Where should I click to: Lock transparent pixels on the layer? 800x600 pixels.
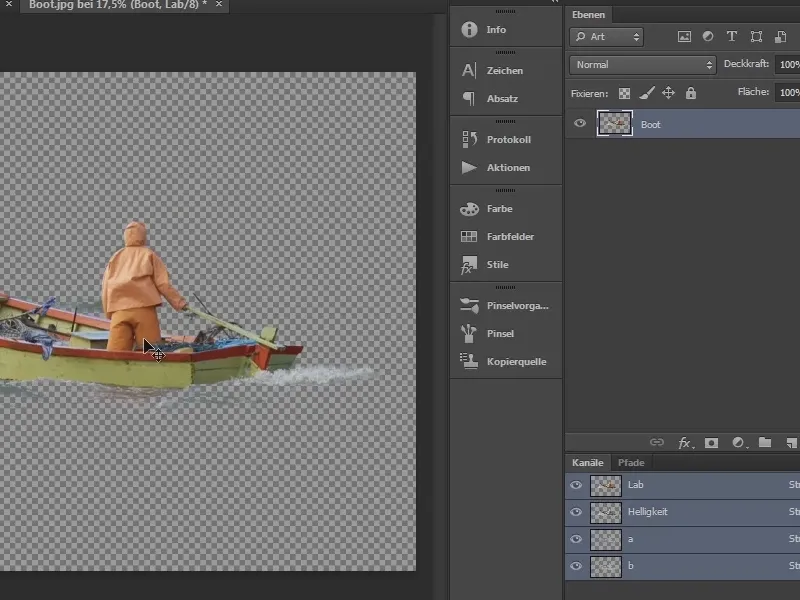625,93
